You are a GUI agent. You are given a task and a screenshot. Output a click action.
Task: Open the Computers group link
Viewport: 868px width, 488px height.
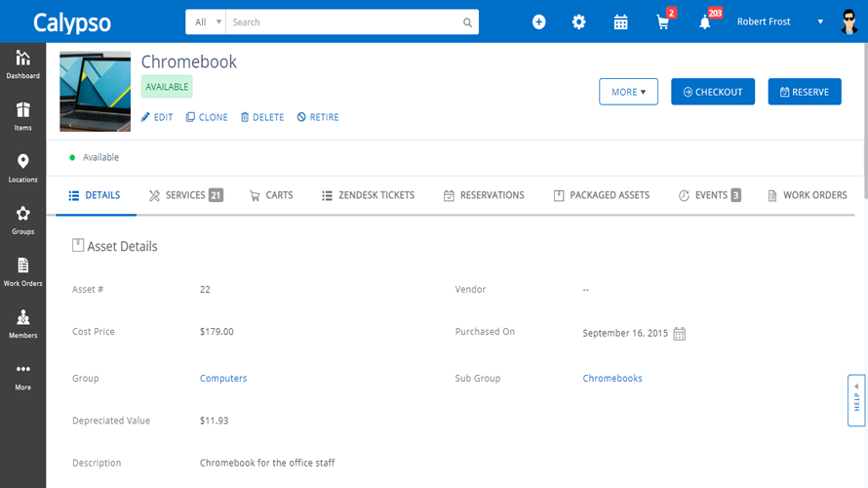pos(223,379)
